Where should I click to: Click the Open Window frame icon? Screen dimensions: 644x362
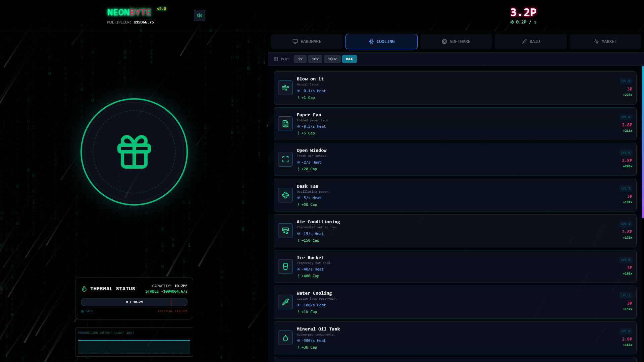tap(285, 159)
